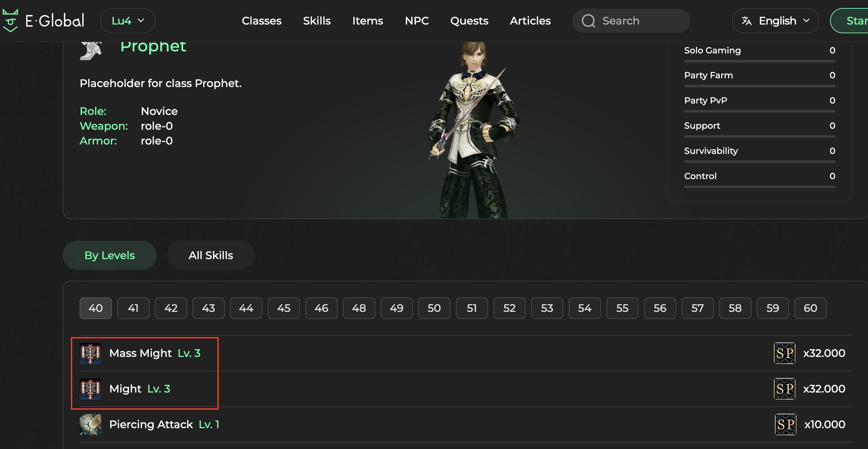
Task: Click the Piercing Attack skill icon
Action: click(90, 424)
